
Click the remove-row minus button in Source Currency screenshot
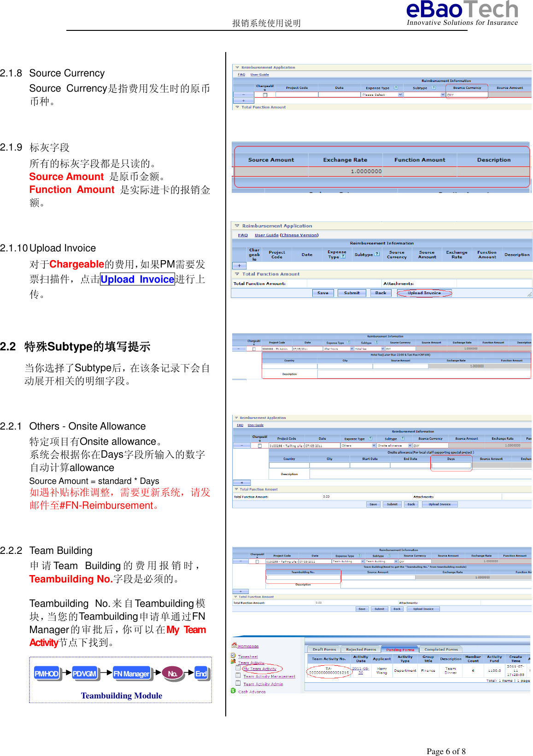(x=244, y=94)
